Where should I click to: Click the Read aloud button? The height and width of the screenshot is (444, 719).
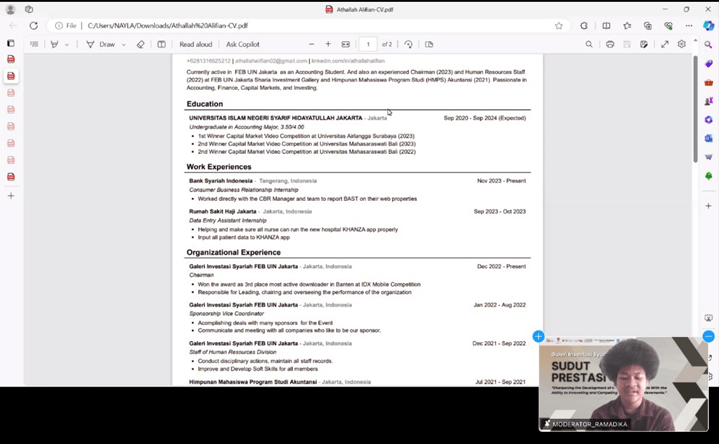(196, 44)
